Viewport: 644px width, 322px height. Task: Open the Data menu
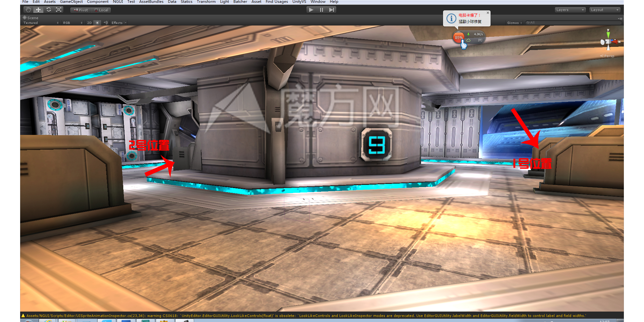(x=172, y=2)
